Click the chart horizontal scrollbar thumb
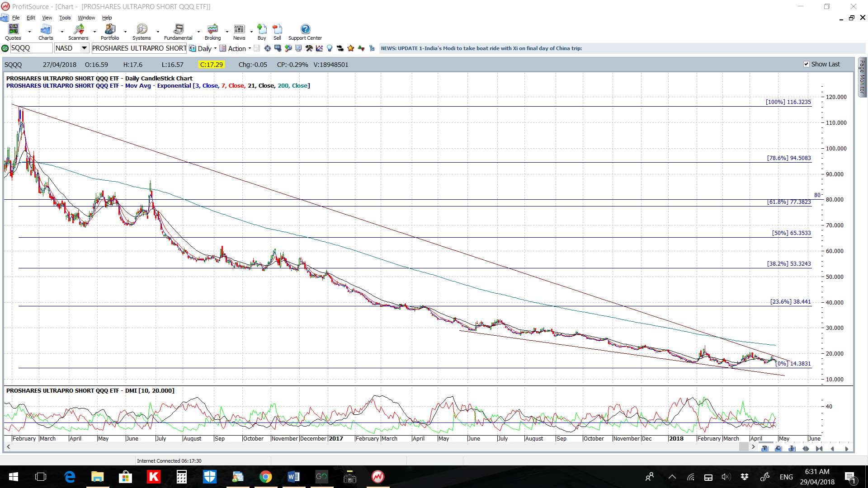This screenshot has height=488, width=868. [x=744, y=447]
